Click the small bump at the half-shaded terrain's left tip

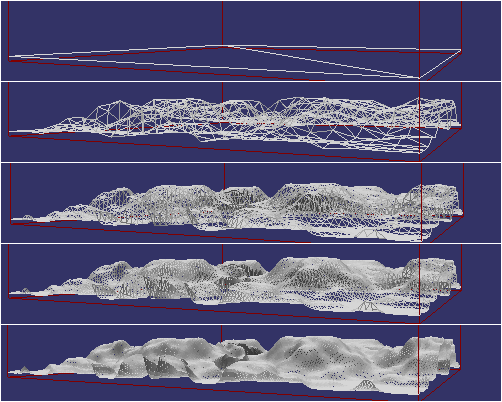(x=28, y=217)
